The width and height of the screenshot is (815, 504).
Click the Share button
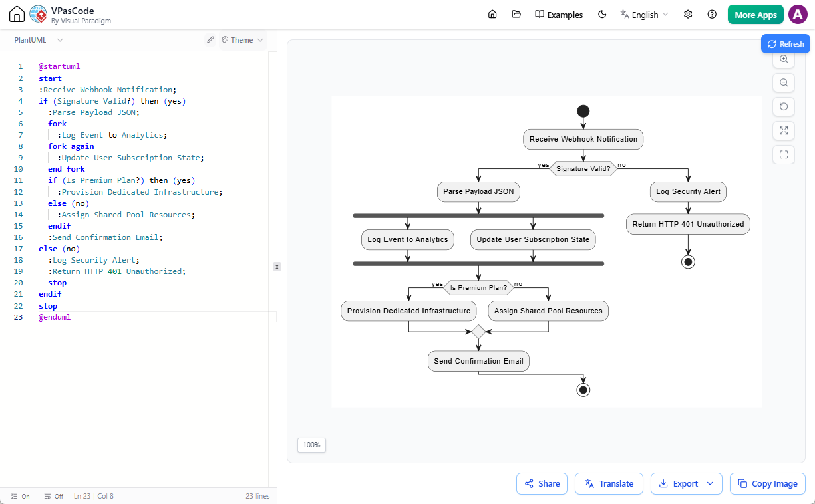[542, 483]
